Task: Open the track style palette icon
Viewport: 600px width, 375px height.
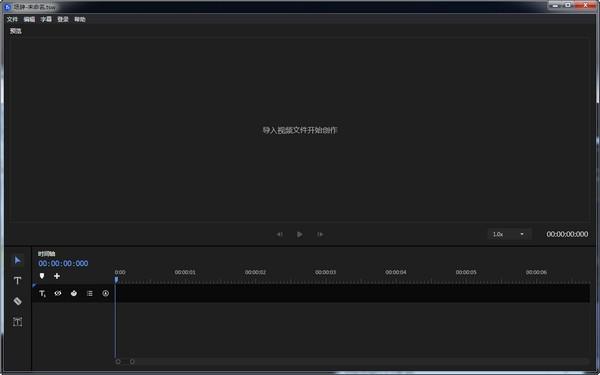Action: [74, 293]
